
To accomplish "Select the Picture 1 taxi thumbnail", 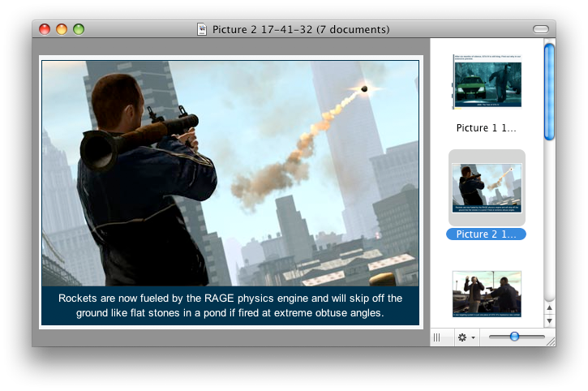I will [x=487, y=82].
